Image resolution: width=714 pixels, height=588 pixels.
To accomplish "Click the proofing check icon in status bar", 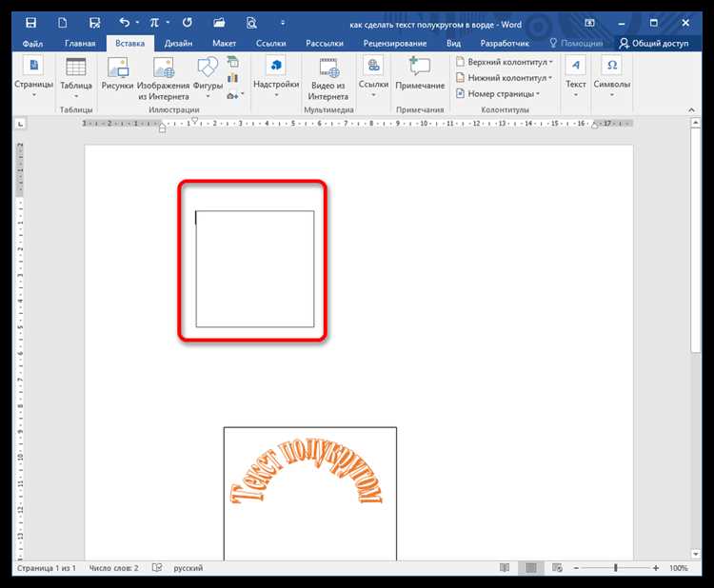I will coord(157,567).
